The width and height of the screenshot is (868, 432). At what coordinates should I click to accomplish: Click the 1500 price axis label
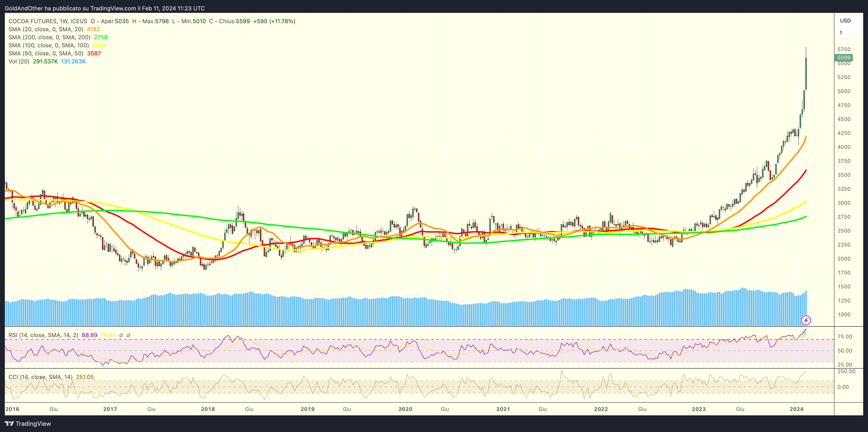pos(844,287)
